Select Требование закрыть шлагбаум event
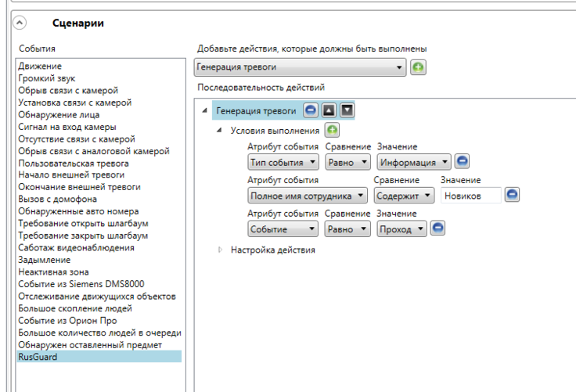Viewport: 576px width, 392px height. point(83,236)
